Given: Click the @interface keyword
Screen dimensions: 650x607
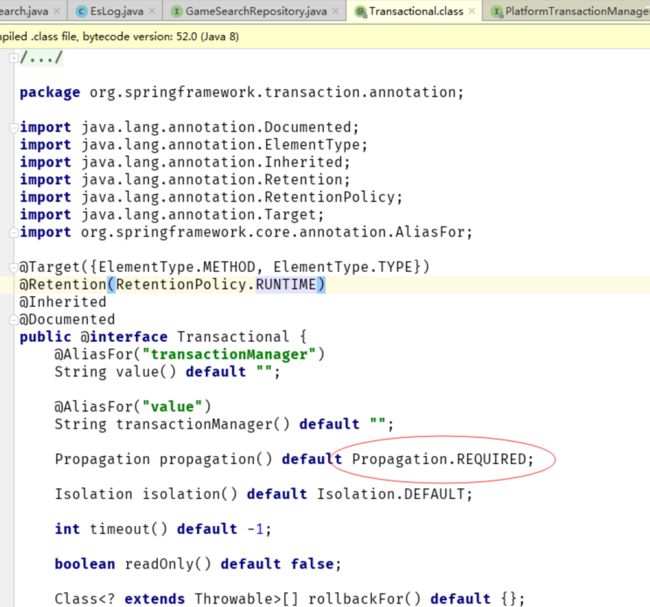Looking at the screenshot, I should tap(124, 337).
